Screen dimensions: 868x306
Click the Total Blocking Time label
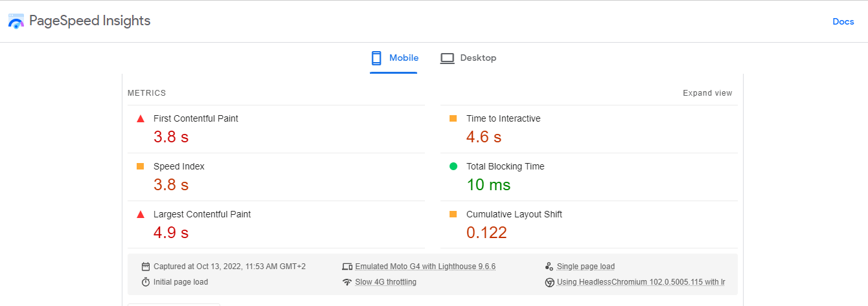click(505, 166)
